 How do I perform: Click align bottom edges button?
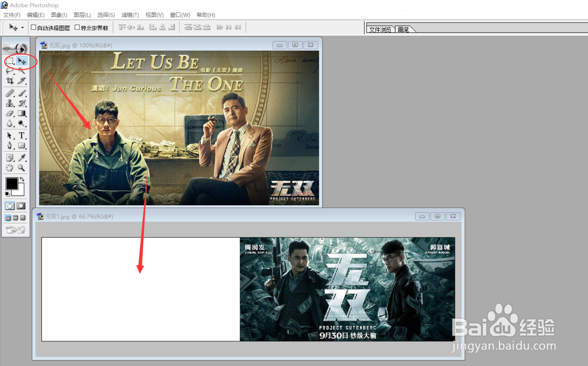[x=141, y=27]
